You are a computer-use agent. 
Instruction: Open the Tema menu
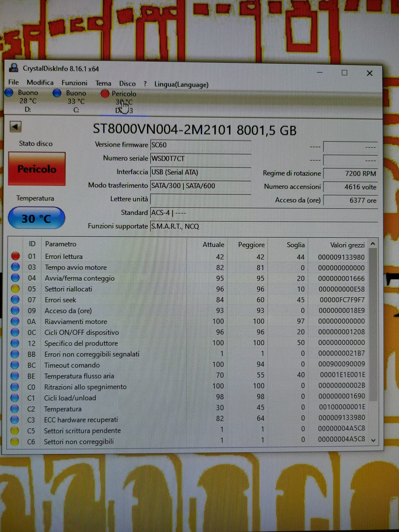(103, 84)
